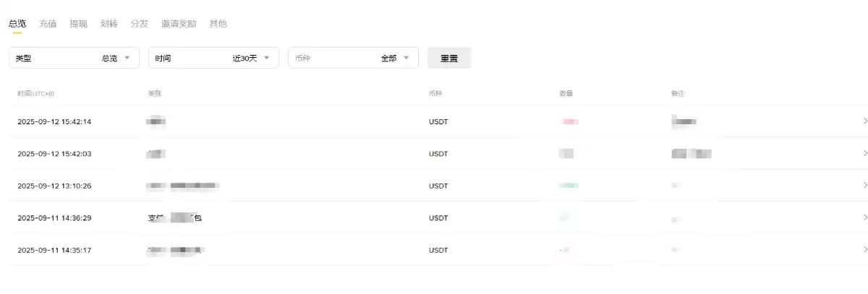Expand the 币种 dropdown showing 全部

353,58
